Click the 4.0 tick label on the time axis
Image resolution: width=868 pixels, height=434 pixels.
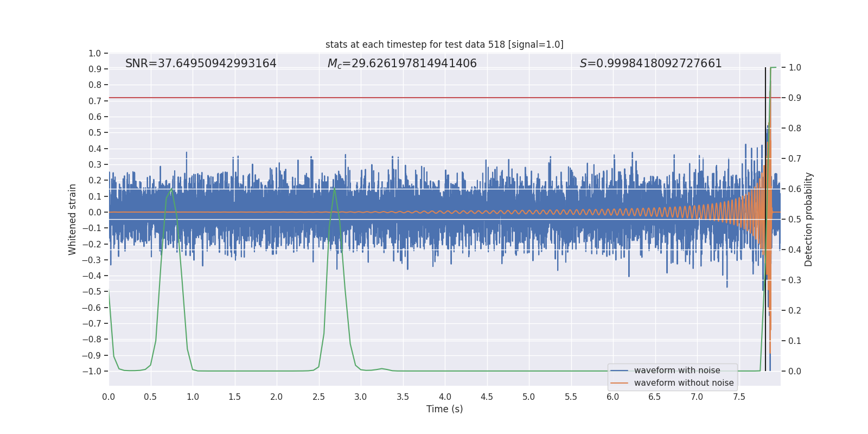pos(445,397)
